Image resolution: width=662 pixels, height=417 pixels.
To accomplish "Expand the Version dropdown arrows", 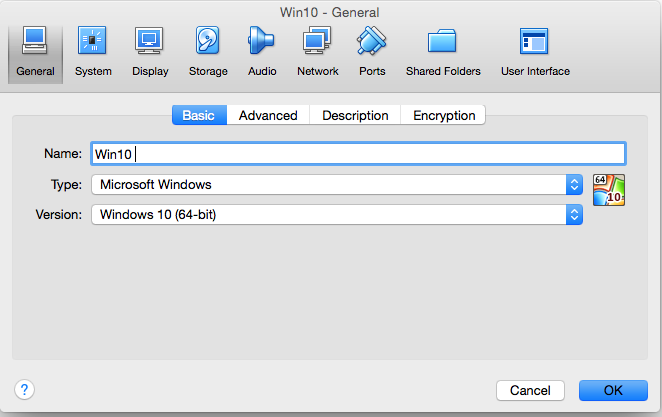I will pyautogui.click(x=574, y=215).
